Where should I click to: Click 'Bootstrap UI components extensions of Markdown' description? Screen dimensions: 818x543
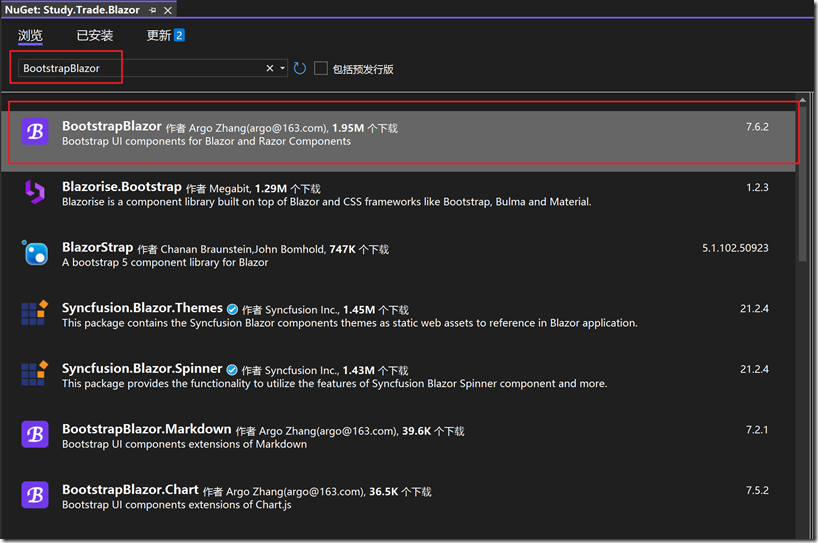pos(184,444)
